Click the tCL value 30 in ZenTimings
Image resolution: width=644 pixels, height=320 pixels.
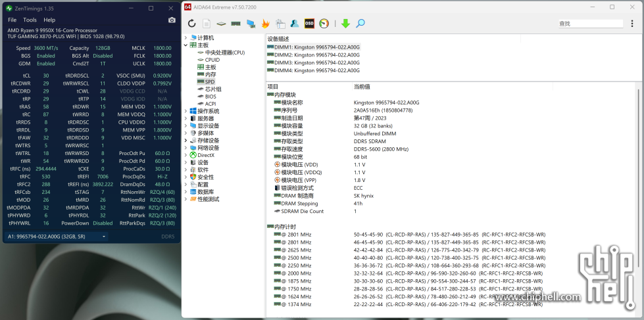[x=46, y=76]
